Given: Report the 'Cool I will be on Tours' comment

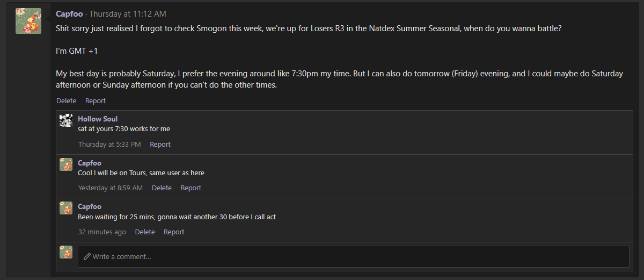Looking at the screenshot, I should [191, 188].
